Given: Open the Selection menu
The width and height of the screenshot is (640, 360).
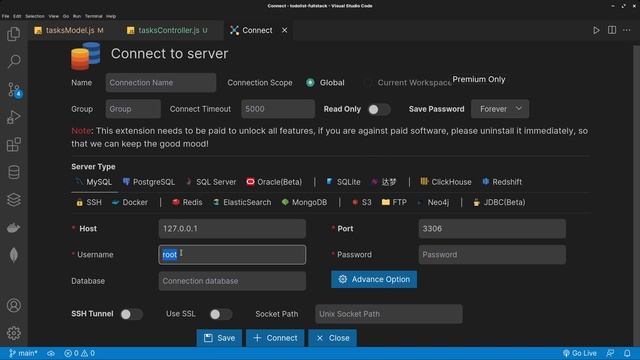Looking at the screenshot, I should (35, 16).
